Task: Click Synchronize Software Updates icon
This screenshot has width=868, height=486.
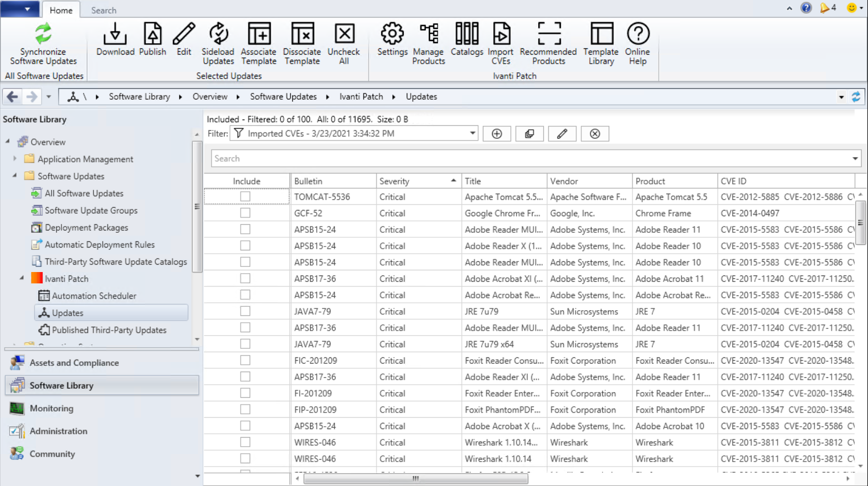Action: point(43,34)
